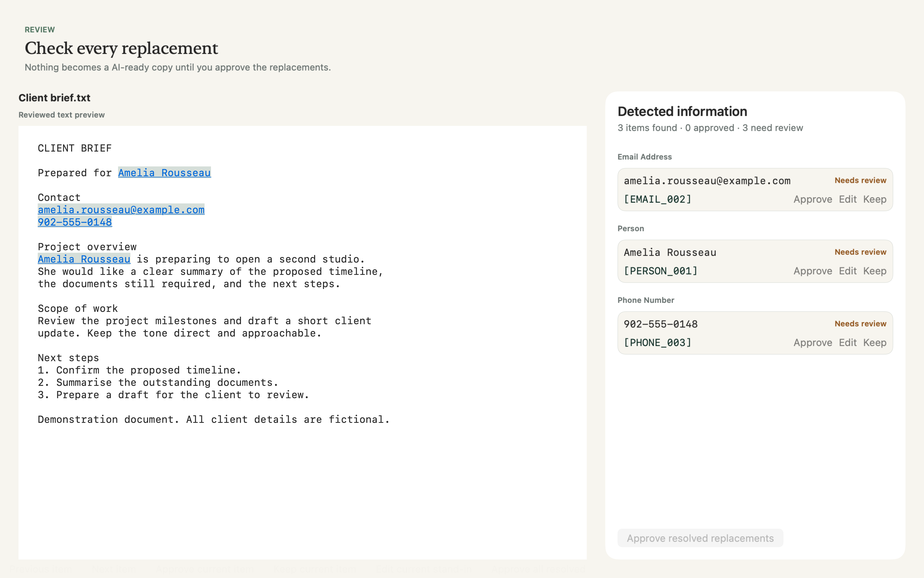This screenshot has width=924, height=578.
Task: Click the 'Reviewed text preview' label
Action: (x=62, y=115)
